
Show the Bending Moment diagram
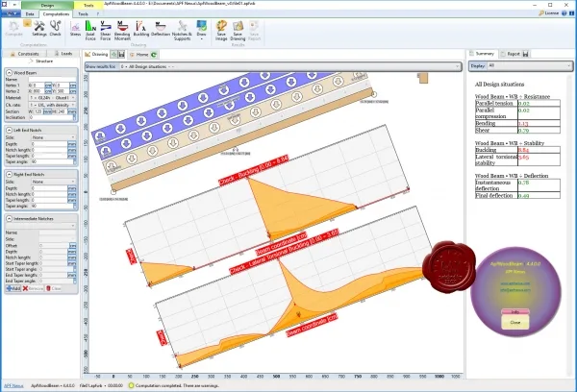(x=122, y=31)
